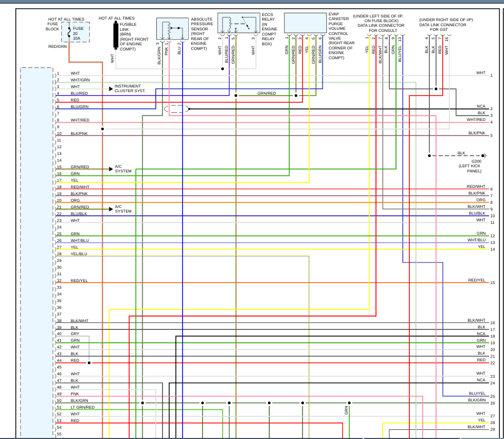Select the ECCS relay coil and switch symbol
The width and height of the screenshot is (504, 439).
tap(239, 23)
